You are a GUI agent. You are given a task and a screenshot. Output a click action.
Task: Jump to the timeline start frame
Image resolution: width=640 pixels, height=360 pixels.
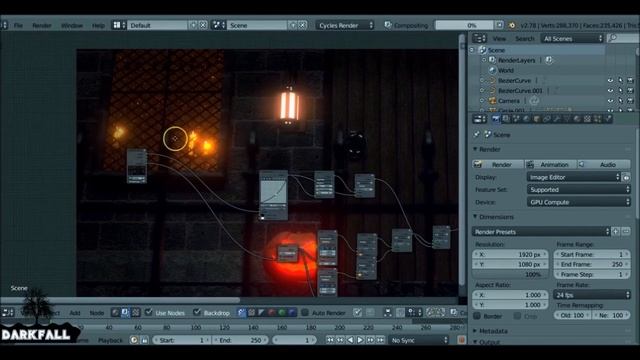tap(330, 340)
